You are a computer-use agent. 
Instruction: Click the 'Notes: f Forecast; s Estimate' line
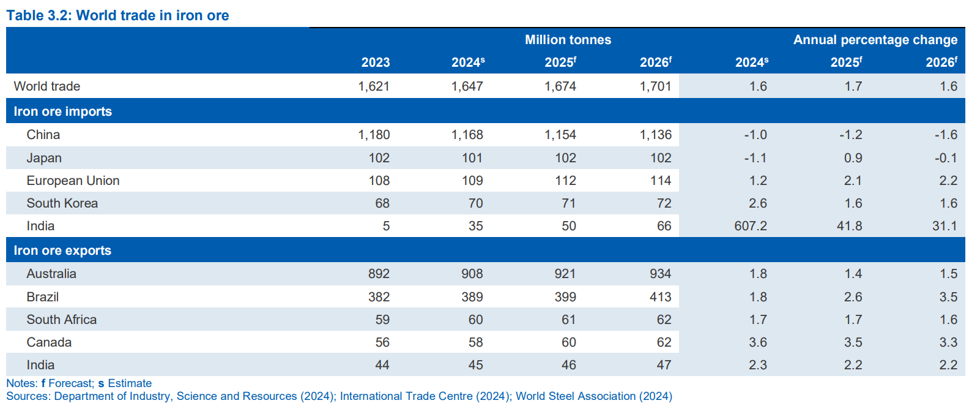[79, 383]
